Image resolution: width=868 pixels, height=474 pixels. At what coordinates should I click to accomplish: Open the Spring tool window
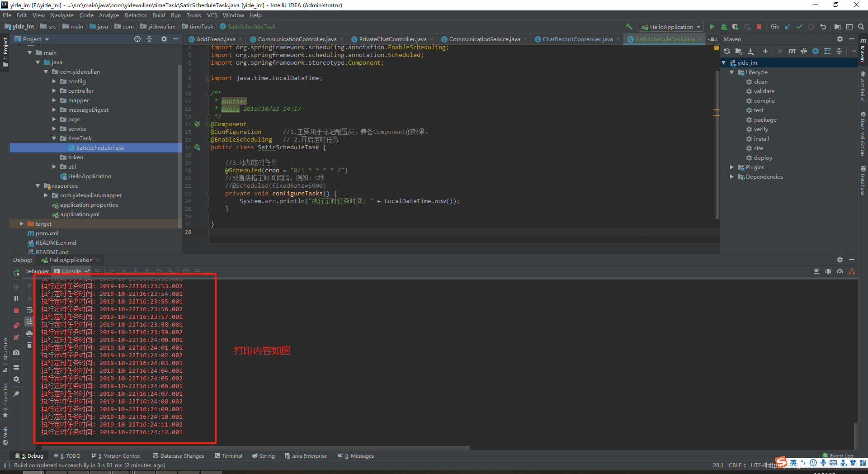coord(263,456)
